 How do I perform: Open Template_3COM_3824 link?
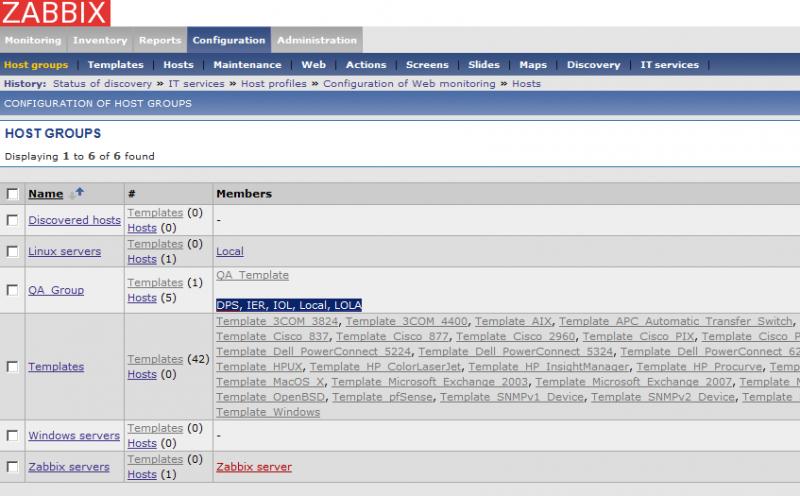(x=277, y=321)
